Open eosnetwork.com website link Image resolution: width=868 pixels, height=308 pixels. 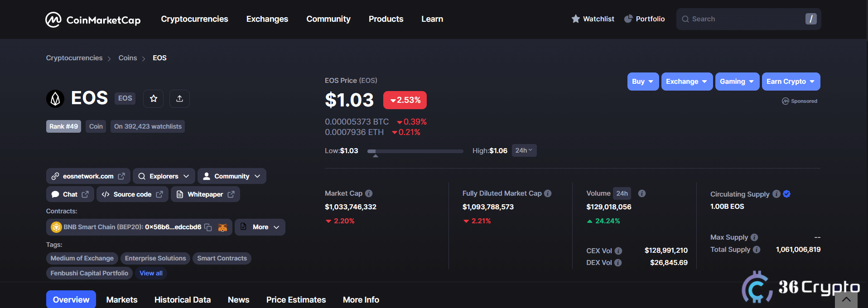88,176
